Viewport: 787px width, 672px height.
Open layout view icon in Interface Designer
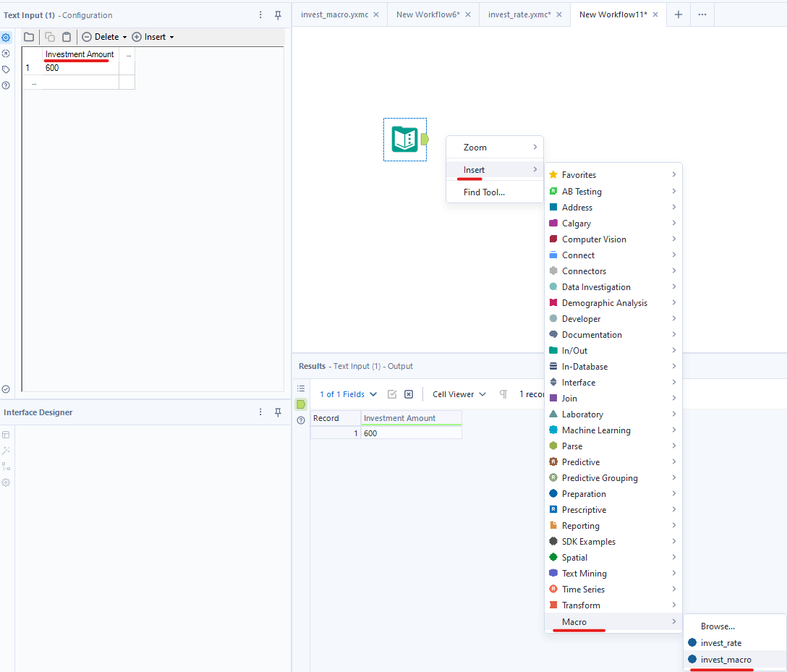tap(6, 435)
